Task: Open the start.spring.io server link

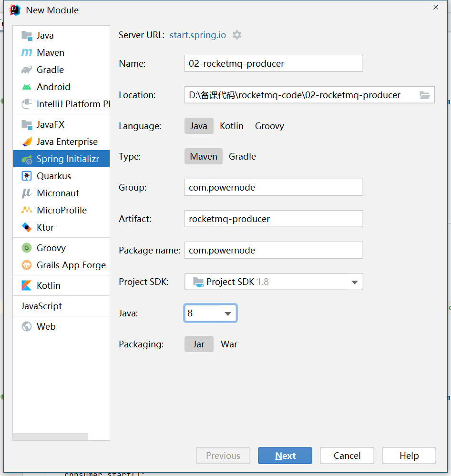Action: pos(197,35)
